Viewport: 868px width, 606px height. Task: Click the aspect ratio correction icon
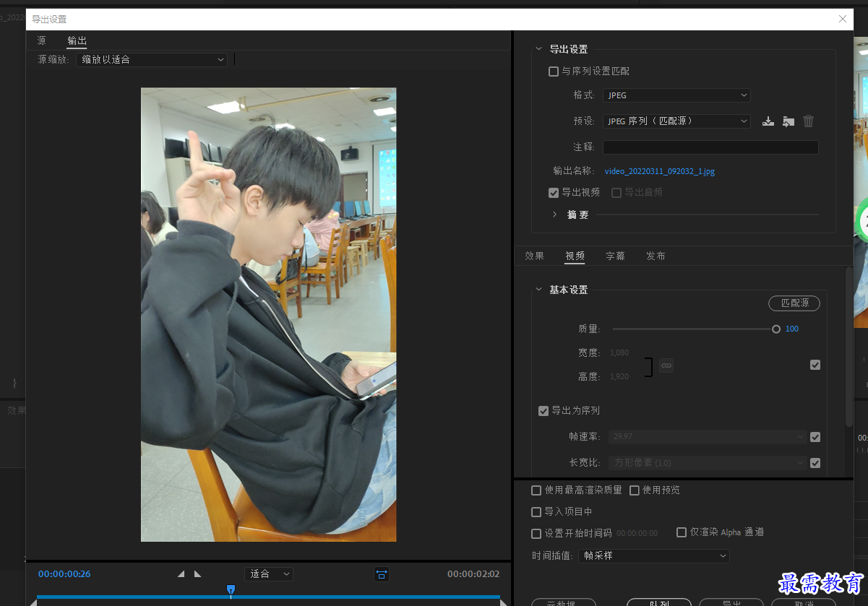382,574
